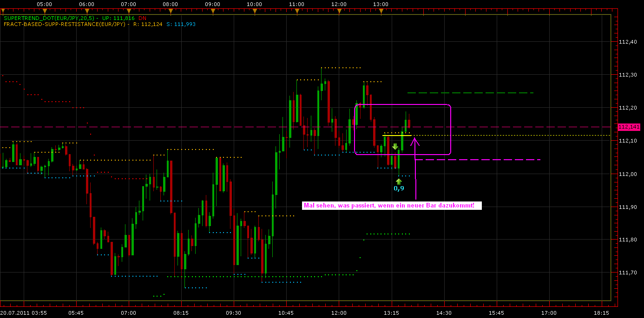Click the blue 0,9 value label
The width and height of the screenshot is (644, 318).
(x=399, y=188)
